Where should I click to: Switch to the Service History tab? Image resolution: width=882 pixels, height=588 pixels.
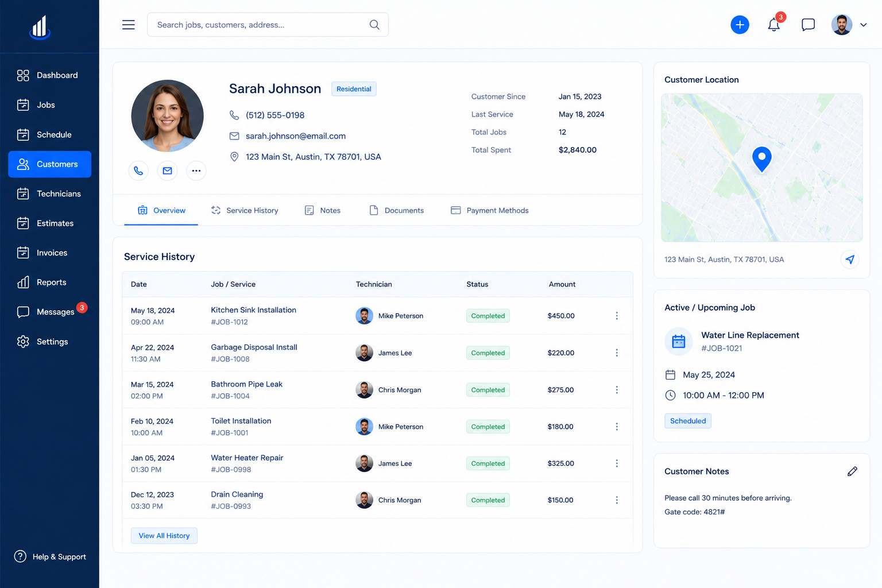click(245, 211)
